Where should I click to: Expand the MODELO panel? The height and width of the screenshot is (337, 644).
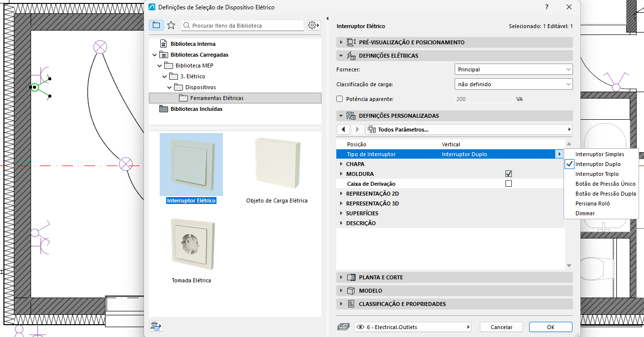tap(454, 291)
